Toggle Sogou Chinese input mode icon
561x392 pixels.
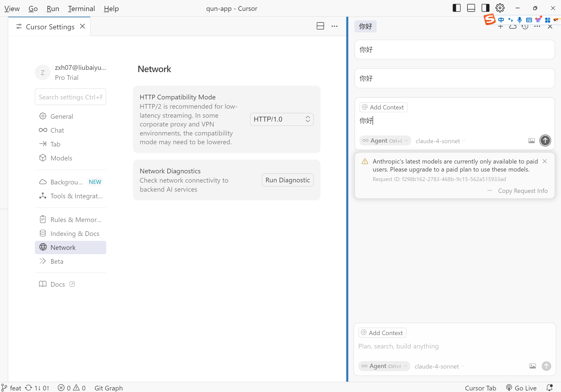pyautogui.click(x=501, y=20)
